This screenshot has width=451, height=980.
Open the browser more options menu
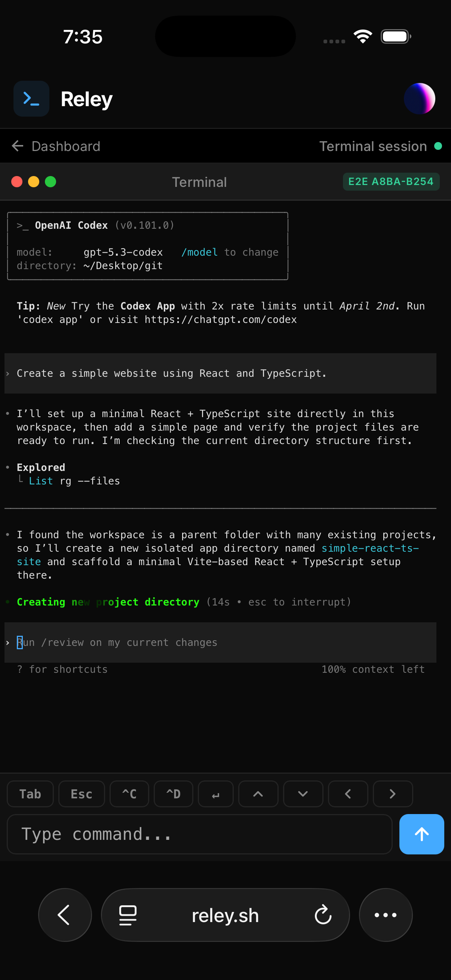386,915
